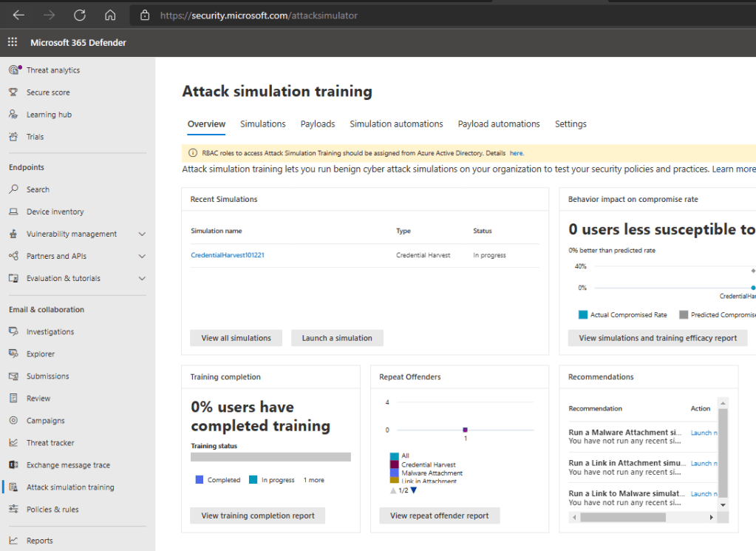
Task: Click View training completion report button
Action: tap(258, 515)
